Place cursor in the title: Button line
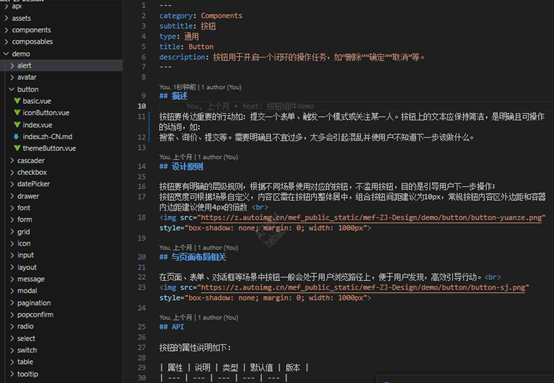The height and width of the screenshot is (383, 554). 186,47
